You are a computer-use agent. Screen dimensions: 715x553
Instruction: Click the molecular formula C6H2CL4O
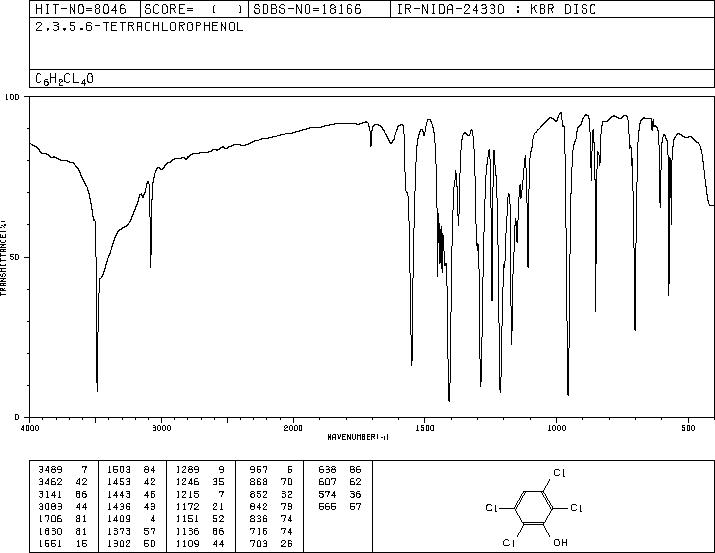(64, 79)
